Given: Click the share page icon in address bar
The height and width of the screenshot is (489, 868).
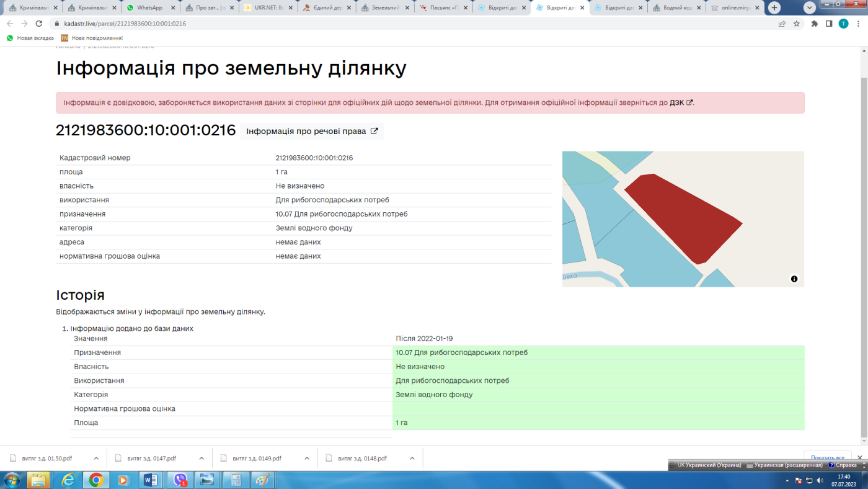Looking at the screenshot, I should point(782,24).
